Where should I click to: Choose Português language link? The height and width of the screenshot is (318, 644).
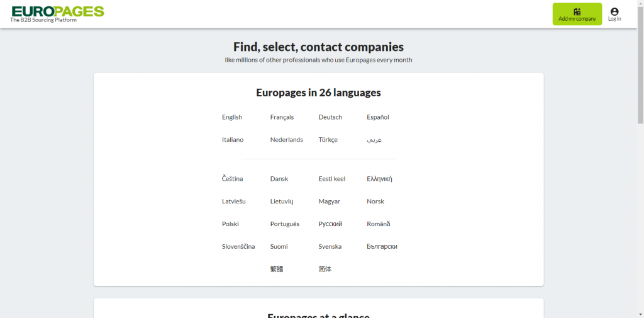pyautogui.click(x=284, y=224)
